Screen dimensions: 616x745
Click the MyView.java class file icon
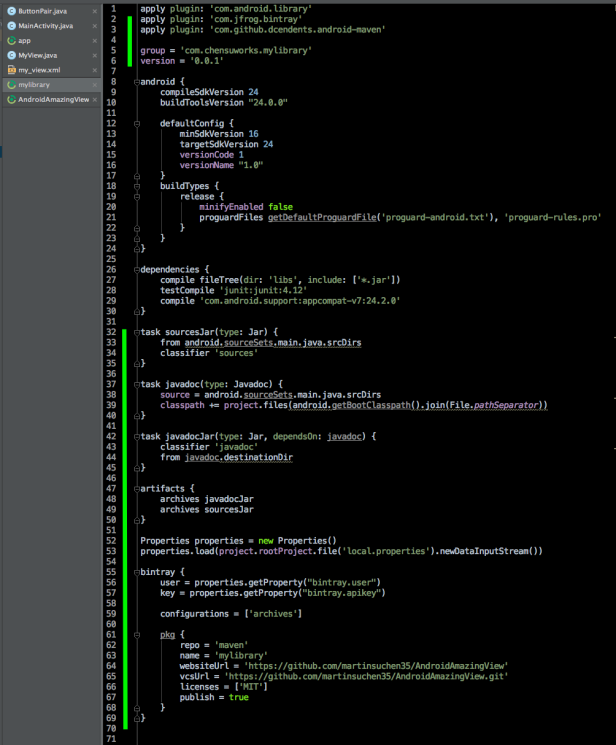pos(11,55)
